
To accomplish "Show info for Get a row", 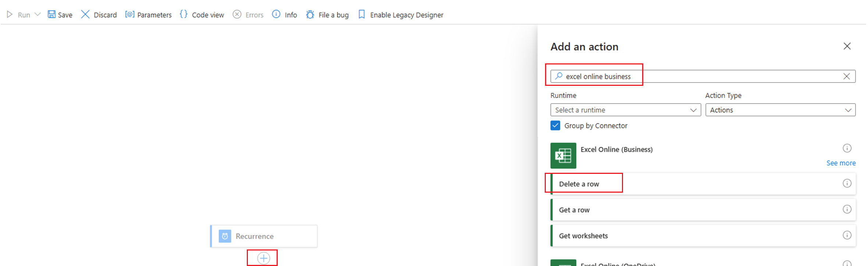I will tap(847, 209).
